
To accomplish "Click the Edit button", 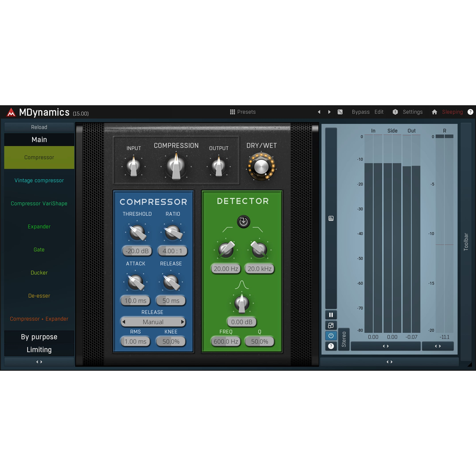I will (x=379, y=112).
